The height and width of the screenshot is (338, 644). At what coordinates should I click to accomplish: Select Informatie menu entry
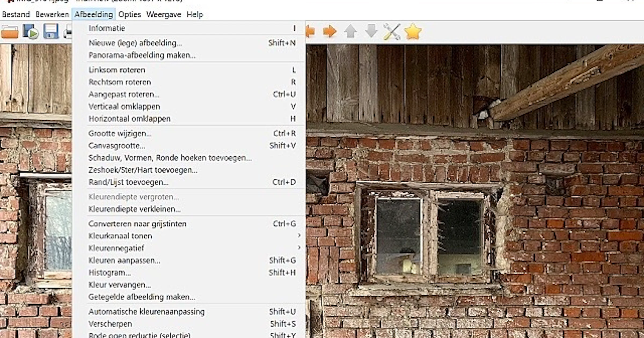pyautogui.click(x=189, y=28)
